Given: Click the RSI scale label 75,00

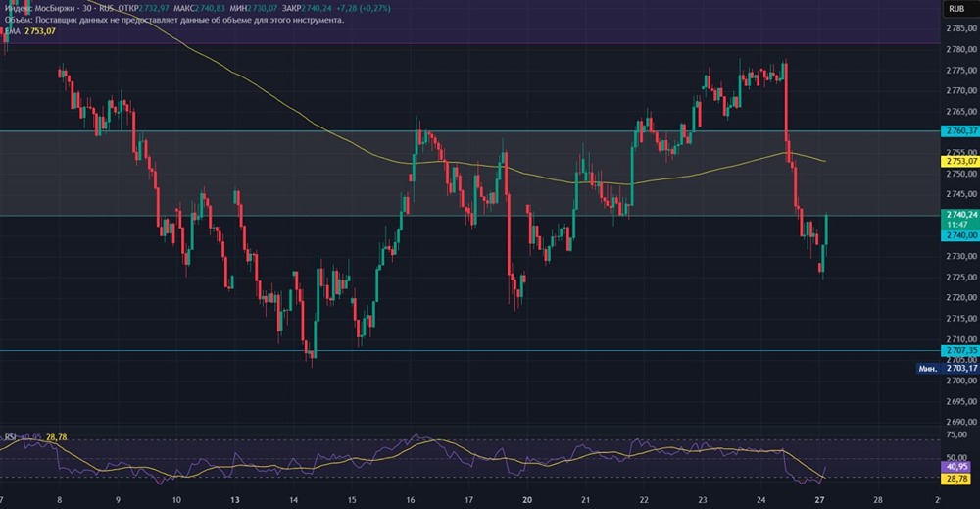Looking at the screenshot, I should (956, 434).
